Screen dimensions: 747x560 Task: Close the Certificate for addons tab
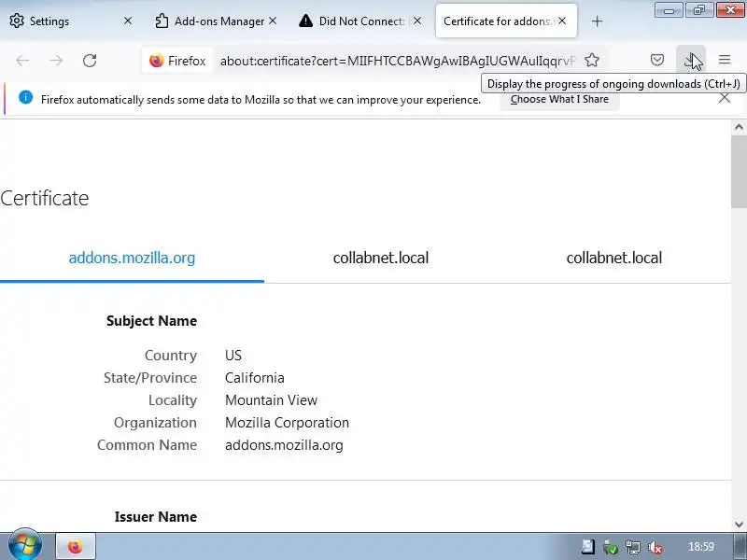[562, 21]
